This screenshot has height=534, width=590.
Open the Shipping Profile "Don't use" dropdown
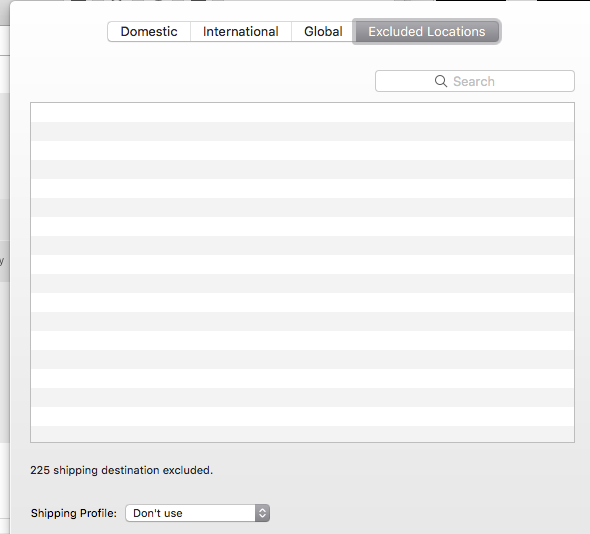click(x=198, y=513)
